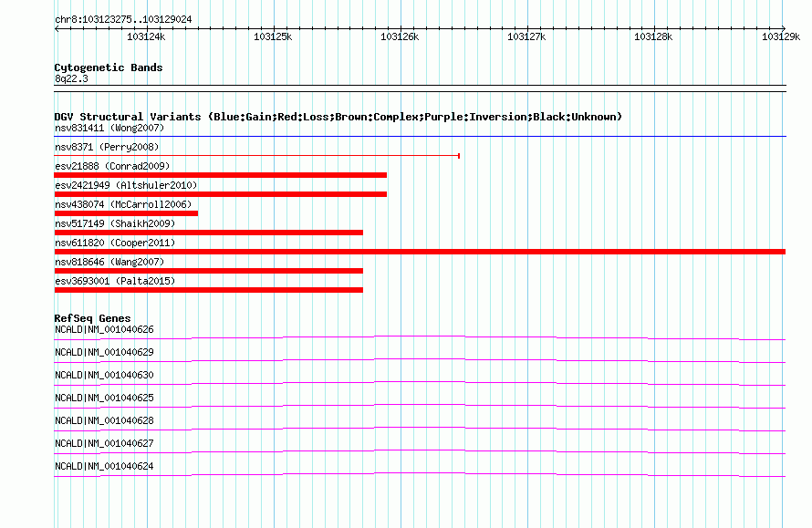Screen dimensions: 812x528
Task: Open gene NCALD|NM_001040629 label
Action: pyautogui.click(x=104, y=353)
